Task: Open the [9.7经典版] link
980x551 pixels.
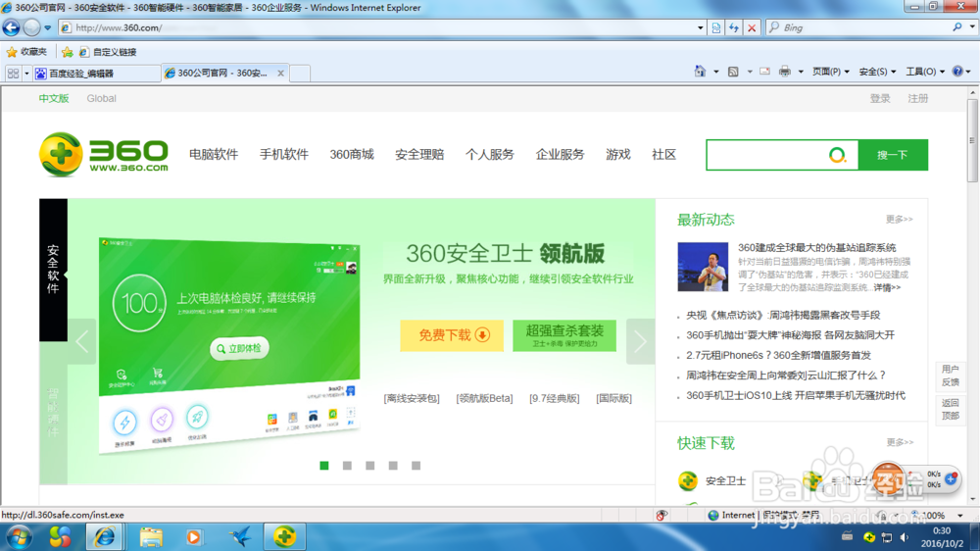Action: [x=555, y=398]
